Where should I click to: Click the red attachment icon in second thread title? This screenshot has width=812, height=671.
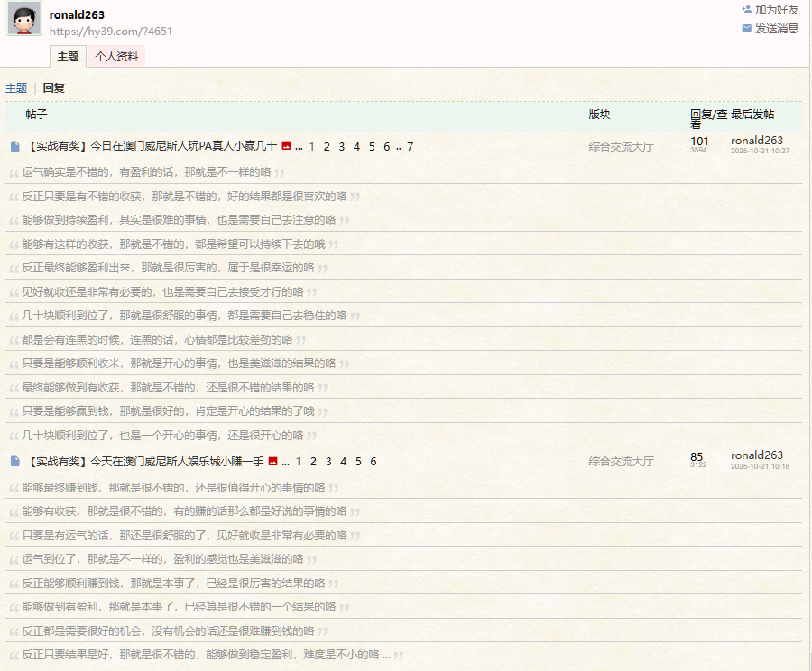pyautogui.click(x=272, y=461)
